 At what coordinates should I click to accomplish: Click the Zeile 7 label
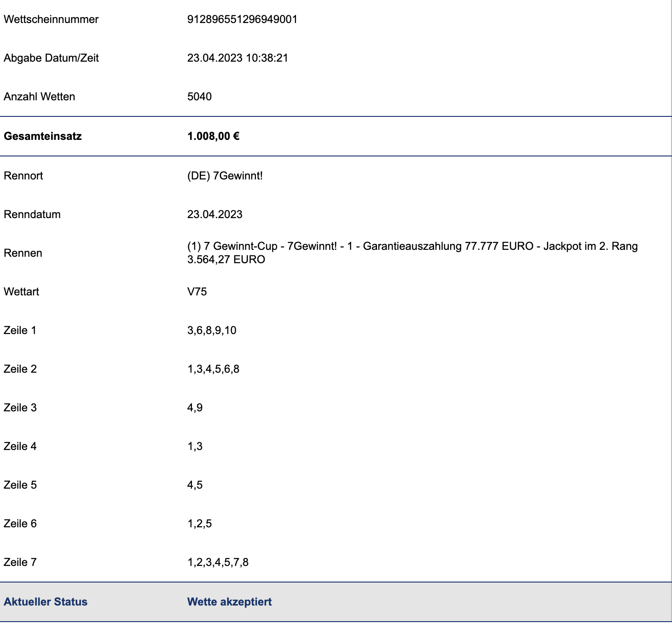[20, 562]
